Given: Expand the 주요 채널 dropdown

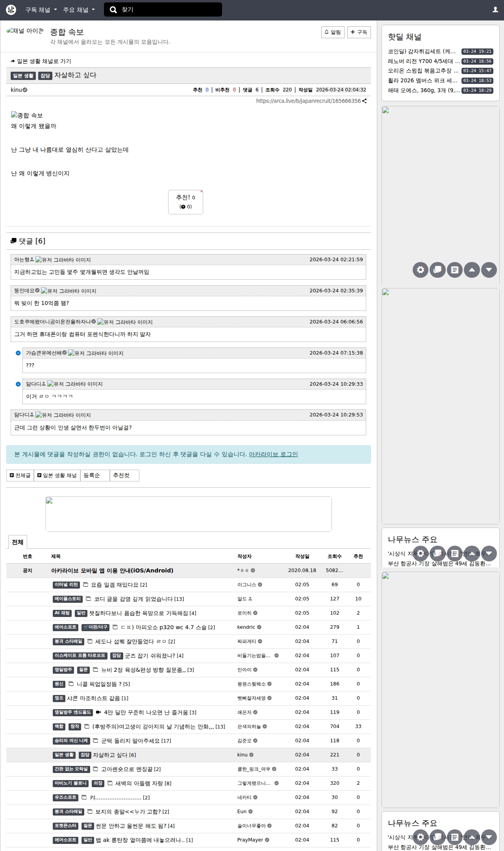Looking at the screenshot, I should point(79,10).
